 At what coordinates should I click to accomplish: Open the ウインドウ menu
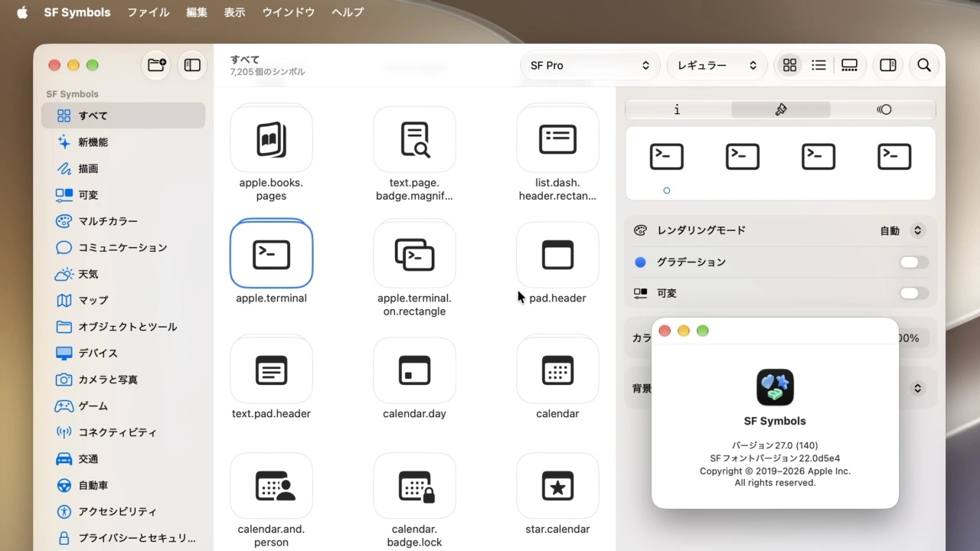[289, 12]
